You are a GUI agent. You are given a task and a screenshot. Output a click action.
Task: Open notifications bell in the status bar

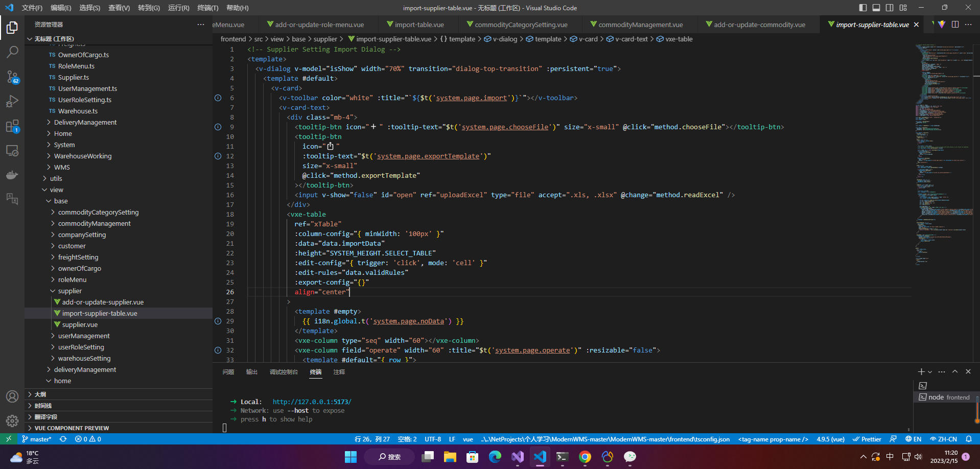969,439
